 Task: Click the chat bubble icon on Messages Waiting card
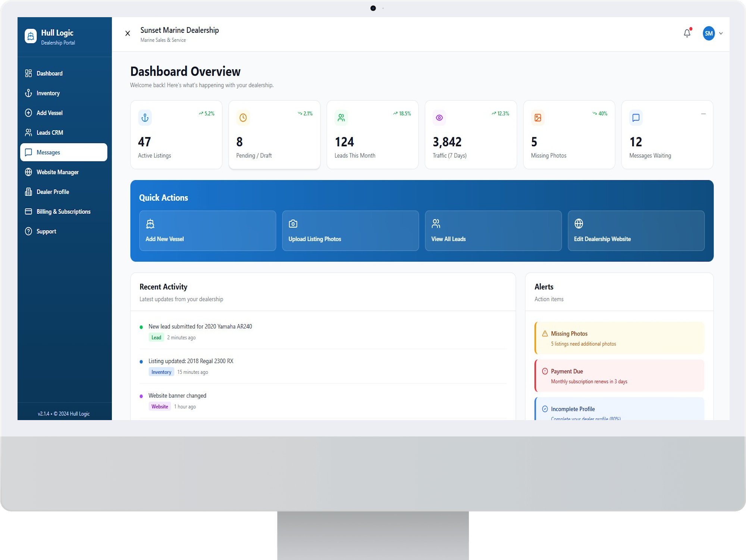click(636, 118)
